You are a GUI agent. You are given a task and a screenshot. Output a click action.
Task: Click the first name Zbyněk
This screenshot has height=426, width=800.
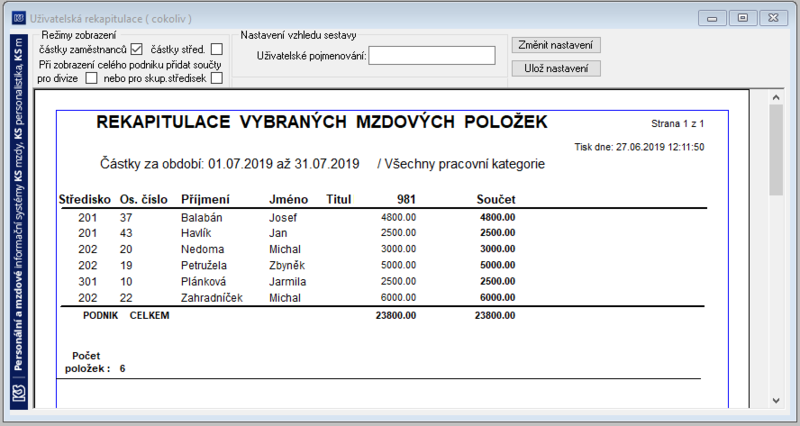pyautogui.click(x=287, y=266)
